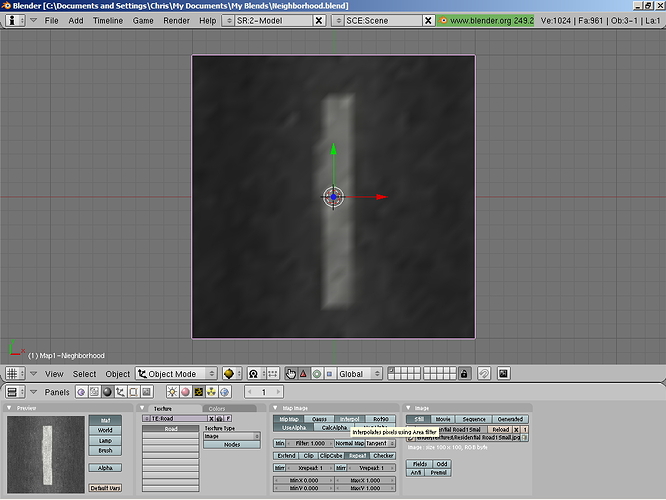Click the Alpha preview button
This screenshot has height=500, width=666.
[105, 467]
